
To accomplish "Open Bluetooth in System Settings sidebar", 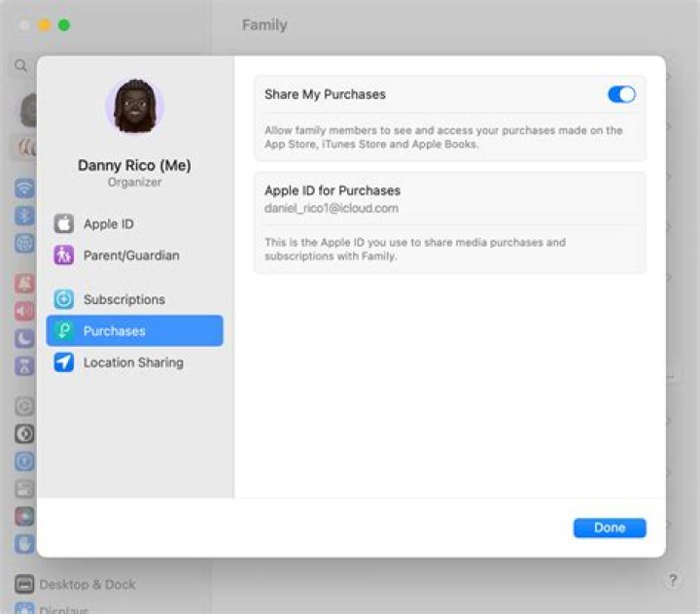I will tap(24, 216).
